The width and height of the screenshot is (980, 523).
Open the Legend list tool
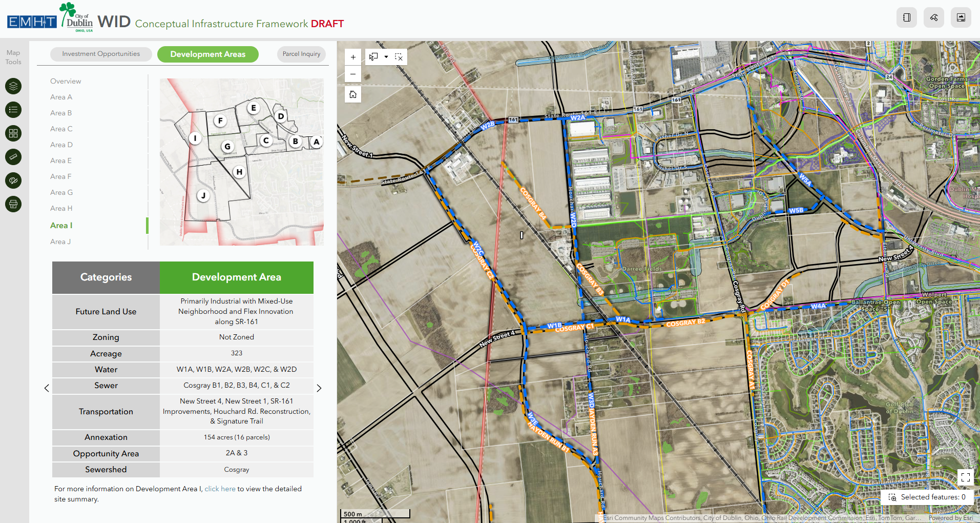[13, 110]
